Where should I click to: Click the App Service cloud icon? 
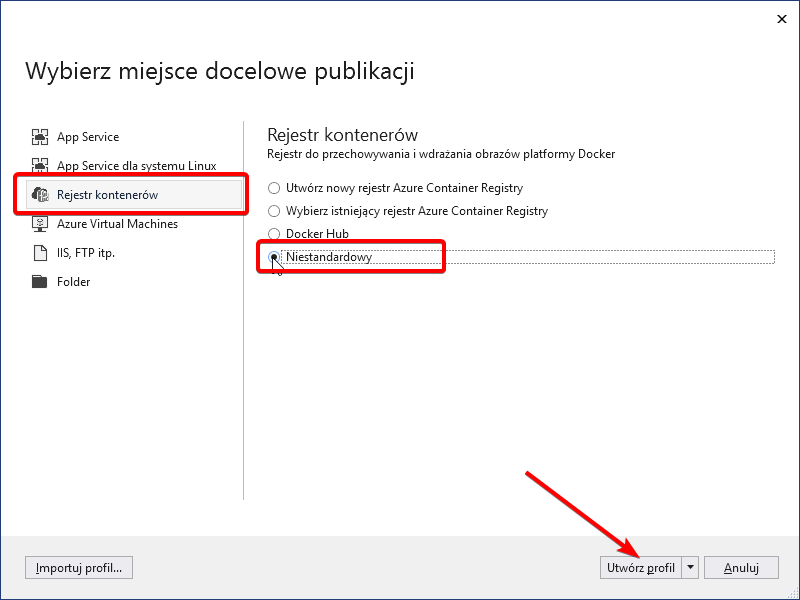pyautogui.click(x=40, y=137)
